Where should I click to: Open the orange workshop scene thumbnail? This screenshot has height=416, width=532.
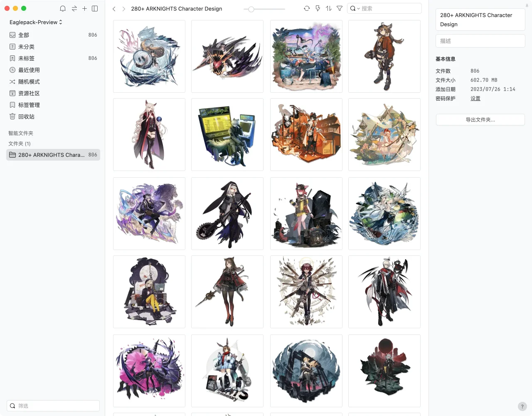click(x=306, y=135)
